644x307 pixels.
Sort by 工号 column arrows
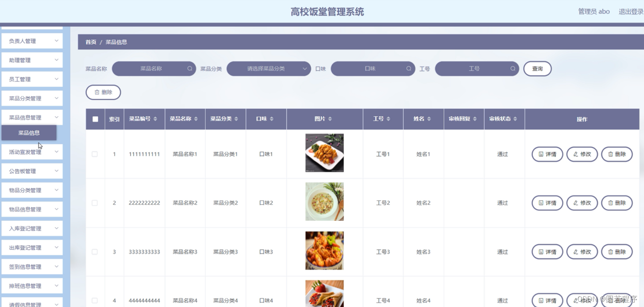(x=388, y=119)
